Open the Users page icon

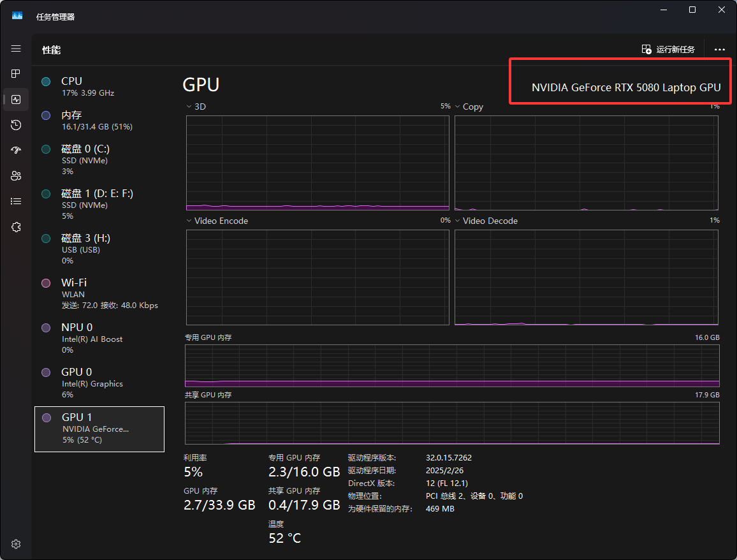click(x=16, y=176)
